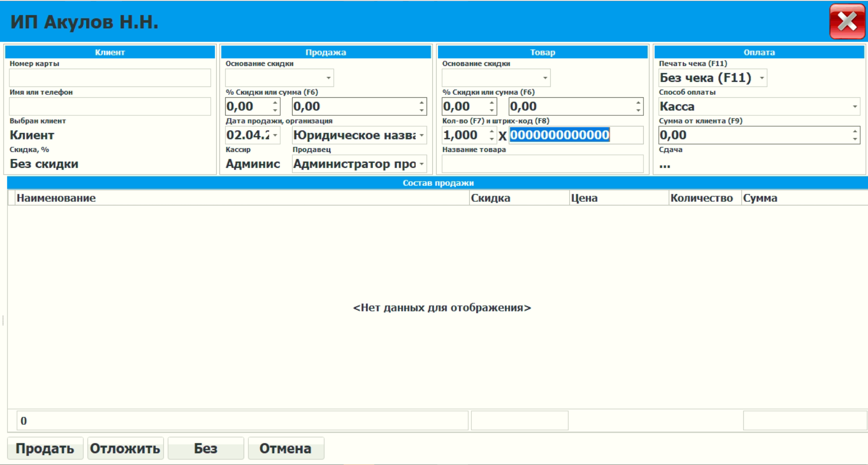Click the Отмена button
The width and height of the screenshot is (868, 465).
tap(285, 449)
